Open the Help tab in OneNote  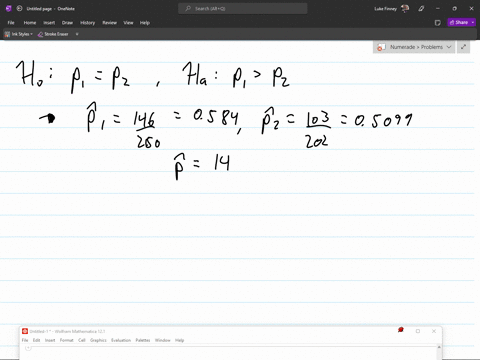[x=145, y=23]
